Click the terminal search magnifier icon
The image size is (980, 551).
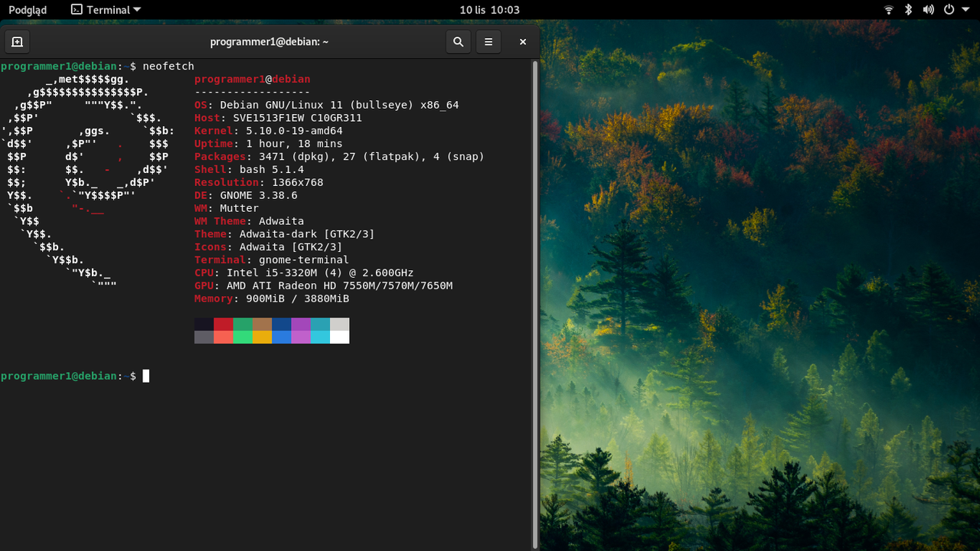click(x=458, y=42)
